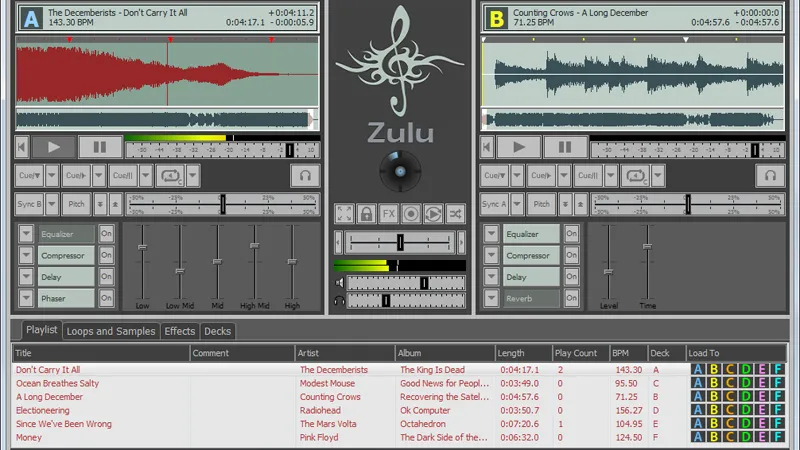Load Electioneering to deck C
This screenshot has height=450, width=800.
[730, 410]
